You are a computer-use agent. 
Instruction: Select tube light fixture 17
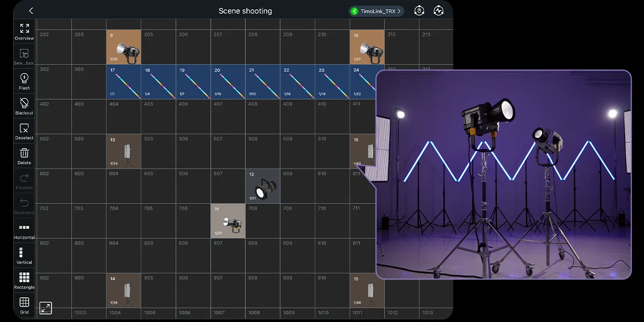point(123,82)
